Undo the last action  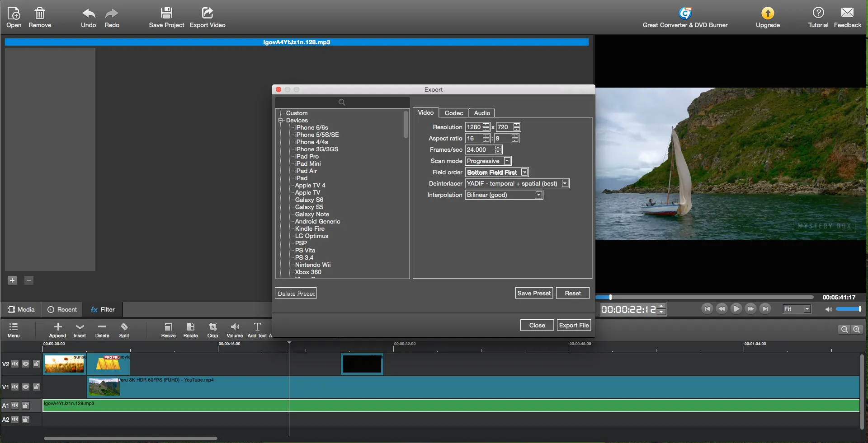(89, 17)
